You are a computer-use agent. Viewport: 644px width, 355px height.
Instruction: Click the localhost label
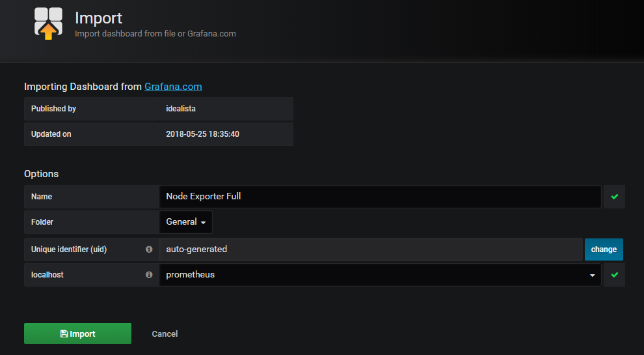coord(47,275)
